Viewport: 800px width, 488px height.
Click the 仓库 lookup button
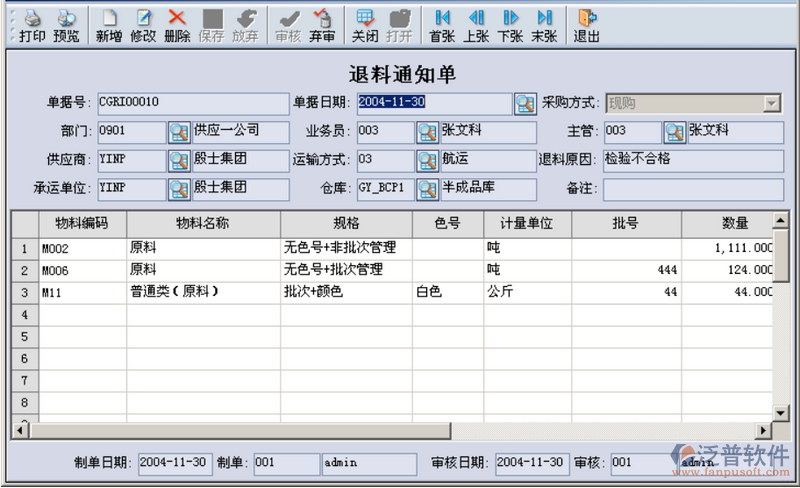(427, 189)
